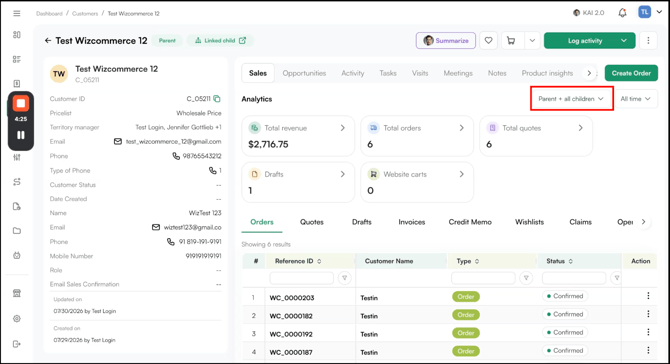Open row actions menu for WC_0000192
Screen dimensions: 670x364
(x=648, y=332)
